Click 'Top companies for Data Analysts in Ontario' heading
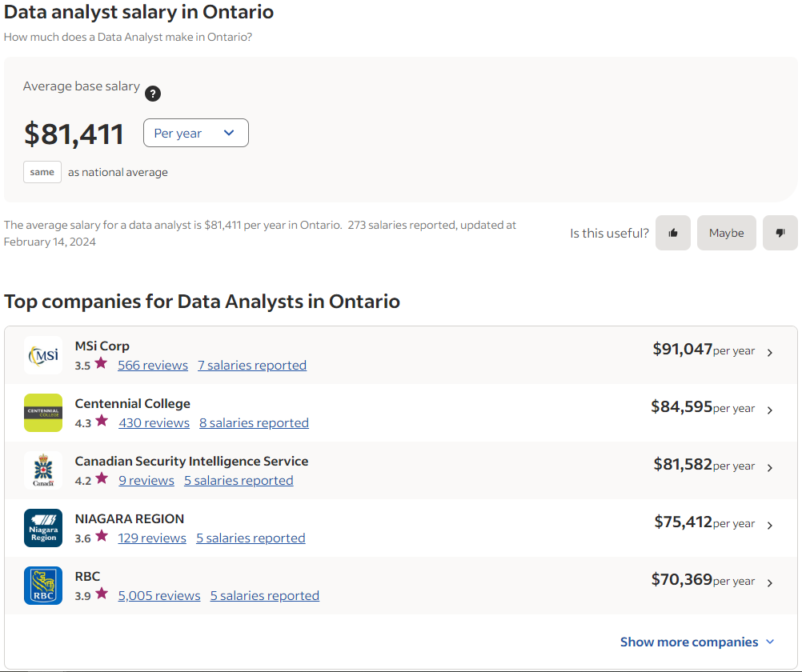Image resolution: width=802 pixels, height=672 pixels. click(x=202, y=302)
